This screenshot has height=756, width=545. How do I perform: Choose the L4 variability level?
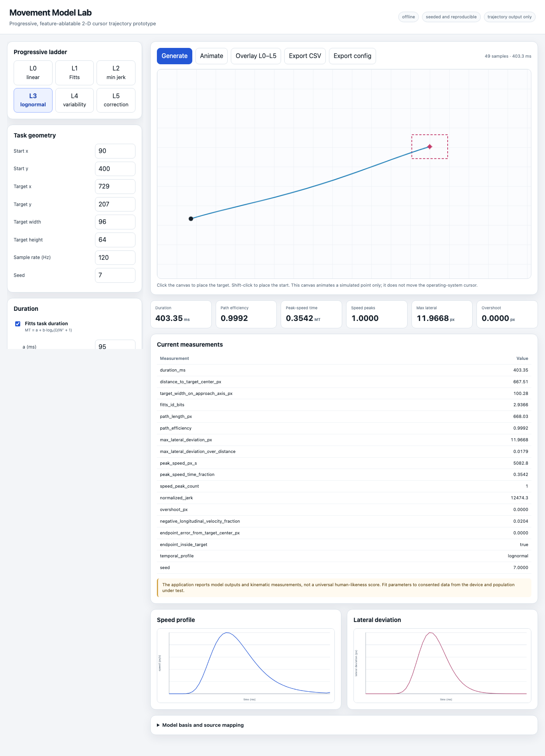click(74, 100)
